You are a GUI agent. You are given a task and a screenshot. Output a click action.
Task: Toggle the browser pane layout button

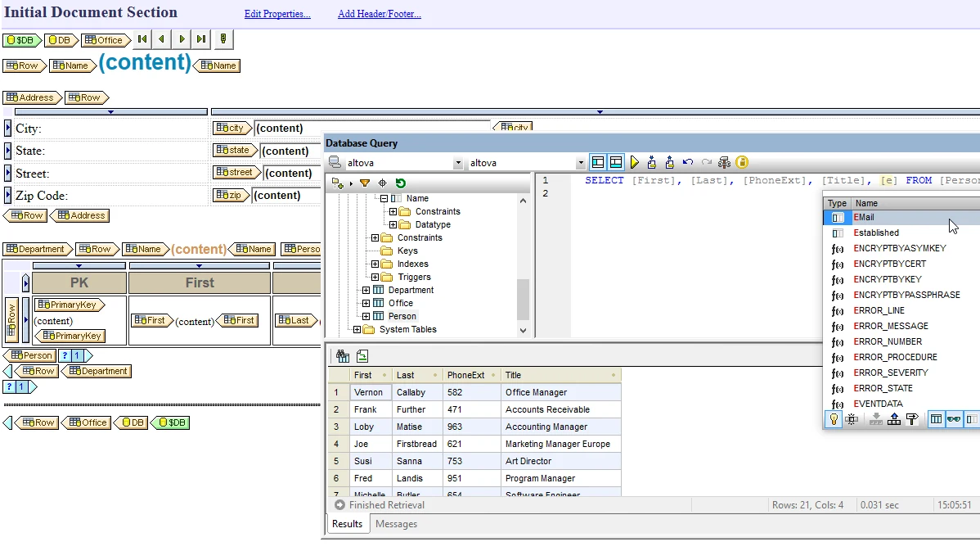(x=597, y=163)
